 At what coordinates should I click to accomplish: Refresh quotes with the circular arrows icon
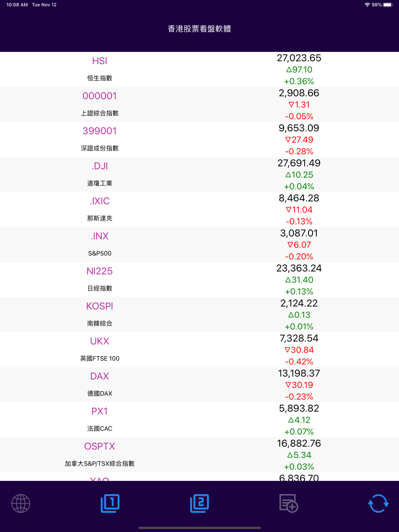(x=378, y=503)
